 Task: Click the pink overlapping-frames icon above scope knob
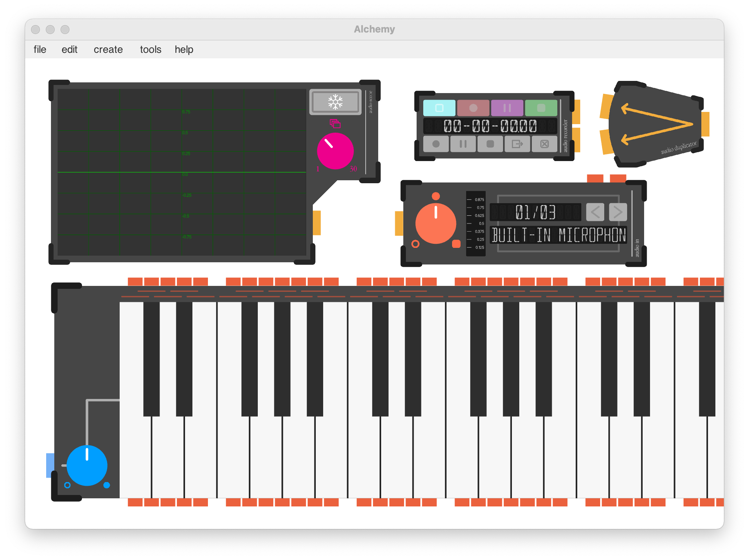pyautogui.click(x=335, y=123)
